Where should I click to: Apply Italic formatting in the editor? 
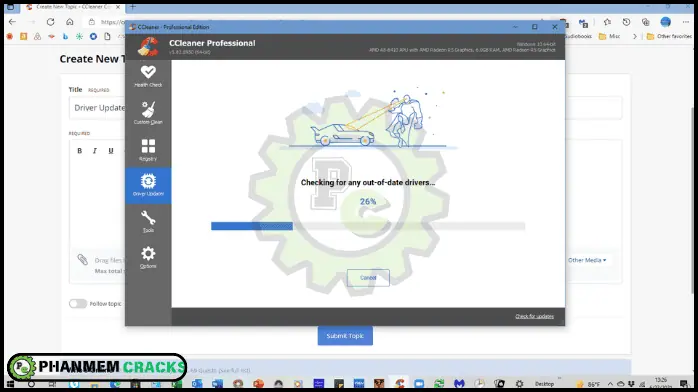pyautogui.click(x=95, y=151)
